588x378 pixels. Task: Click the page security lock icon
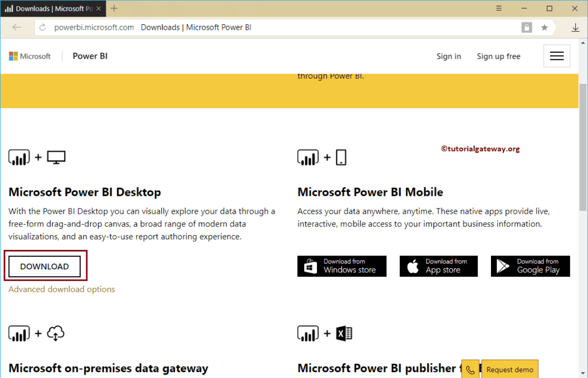click(527, 27)
